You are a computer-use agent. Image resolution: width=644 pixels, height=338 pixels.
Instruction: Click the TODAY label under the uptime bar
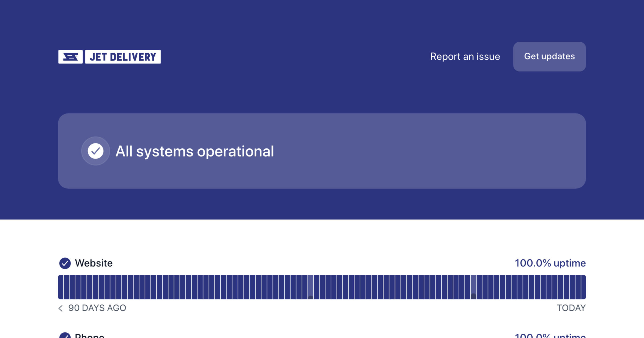pos(571,308)
